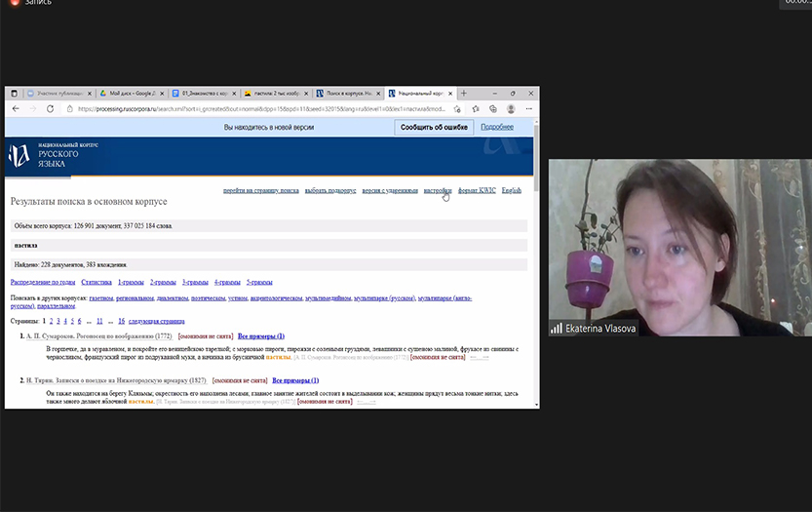The height and width of the screenshot is (512, 812).
Task: Go to 'следующая страница' of results
Action: pos(156,320)
